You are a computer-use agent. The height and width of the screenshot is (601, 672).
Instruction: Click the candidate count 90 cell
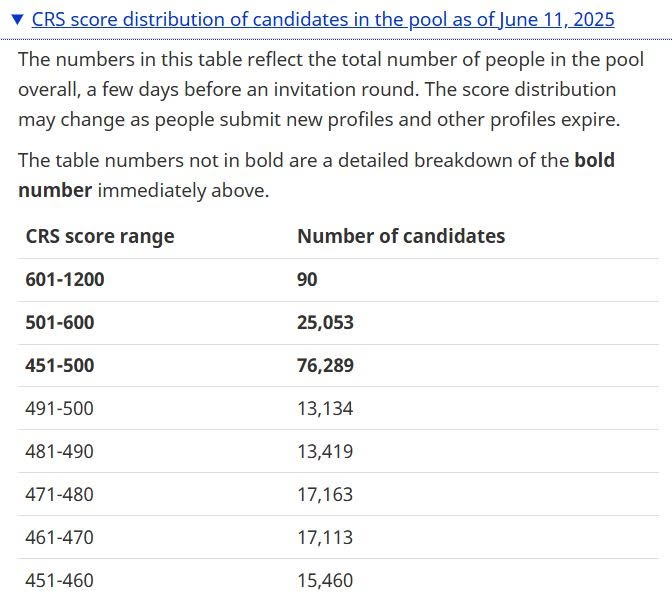(x=307, y=279)
